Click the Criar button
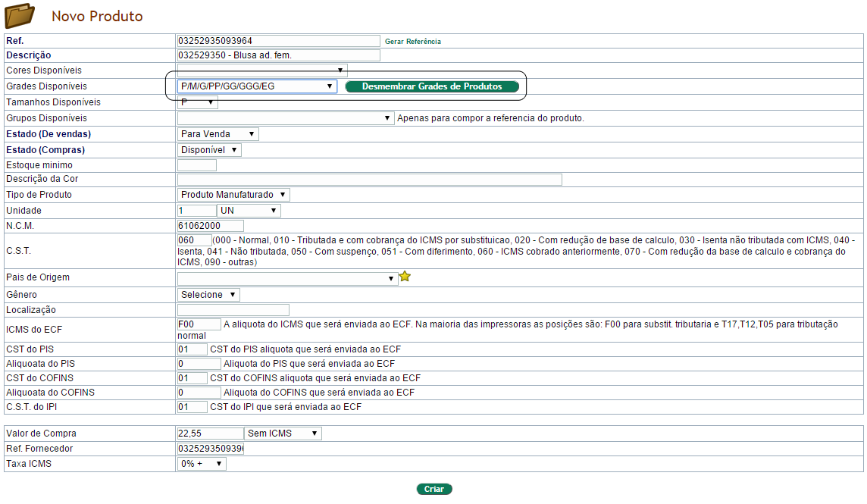 pyautogui.click(x=434, y=489)
